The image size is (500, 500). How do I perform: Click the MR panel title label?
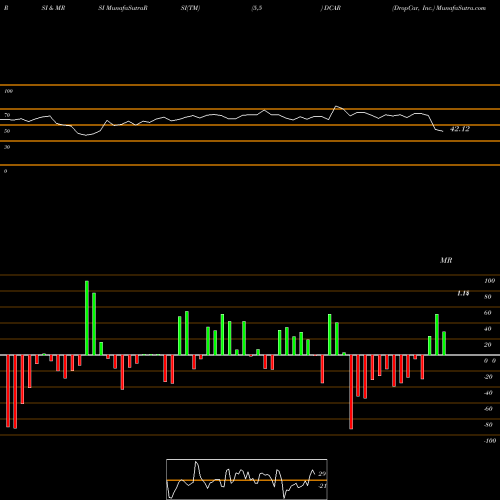click(x=446, y=260)
